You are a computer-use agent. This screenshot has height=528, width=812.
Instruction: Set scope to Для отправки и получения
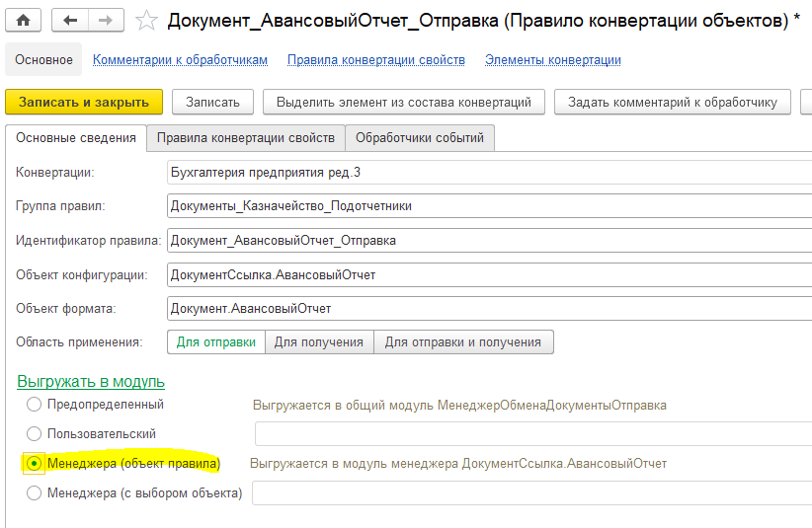tap(463, 342)
